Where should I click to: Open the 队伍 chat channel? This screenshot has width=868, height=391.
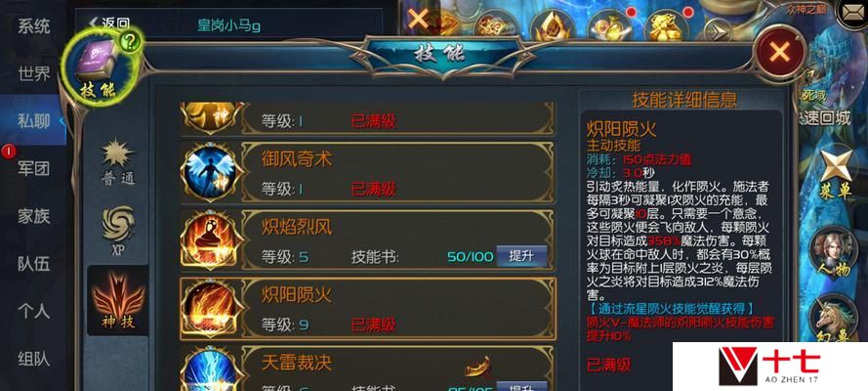click(34, 264)
